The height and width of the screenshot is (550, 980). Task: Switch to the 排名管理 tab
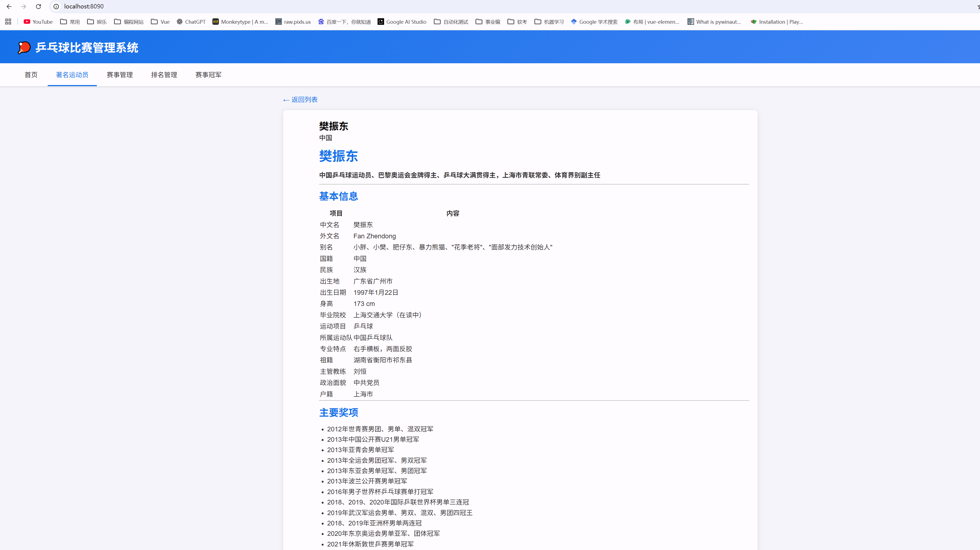point(164,75)
